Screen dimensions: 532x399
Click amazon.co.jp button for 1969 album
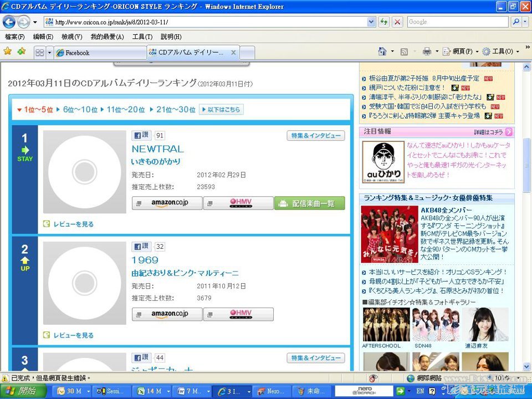[x=167, y=314]
